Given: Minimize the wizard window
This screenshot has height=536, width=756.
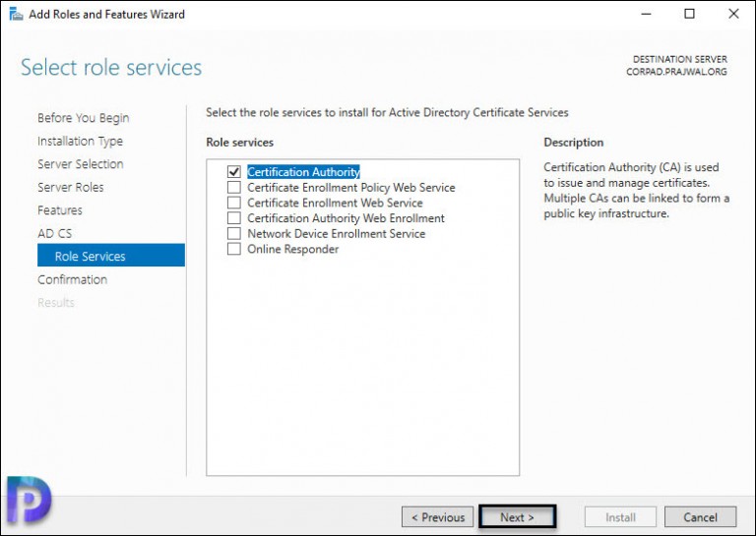Looking at the screenshot, I should point(646,14).
